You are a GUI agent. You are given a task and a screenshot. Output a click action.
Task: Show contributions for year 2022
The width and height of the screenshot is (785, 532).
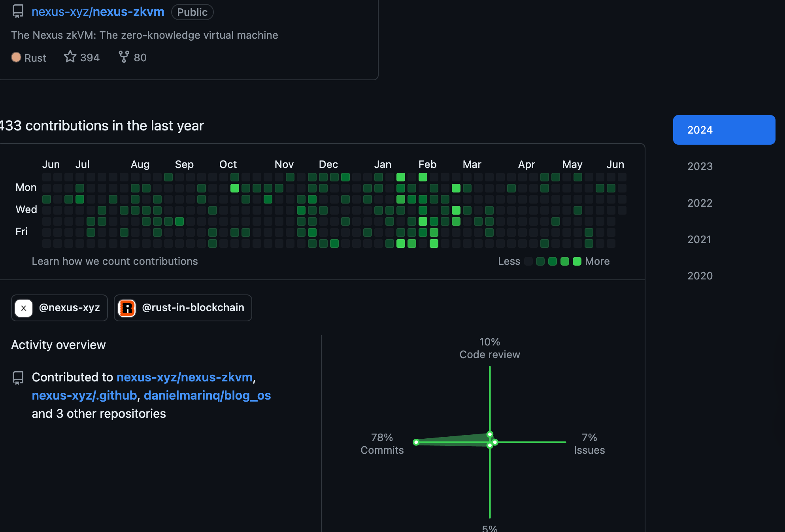(x=700, y=203)
